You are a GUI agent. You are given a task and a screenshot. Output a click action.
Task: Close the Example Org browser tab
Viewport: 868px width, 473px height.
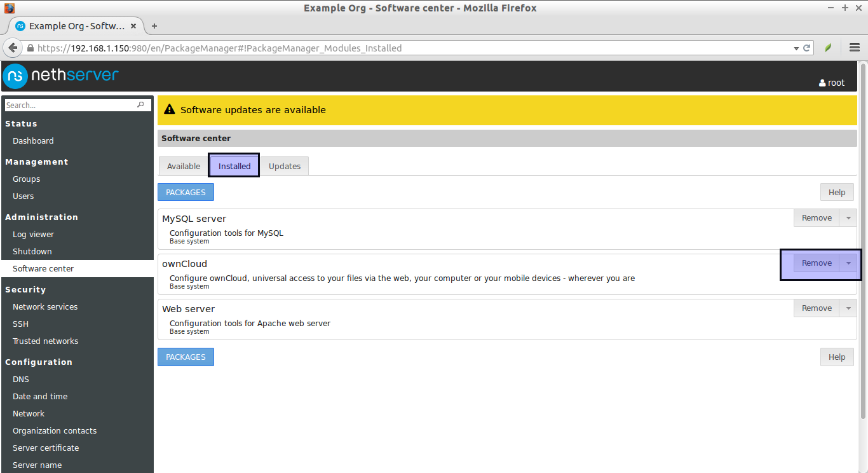point(133,26)
